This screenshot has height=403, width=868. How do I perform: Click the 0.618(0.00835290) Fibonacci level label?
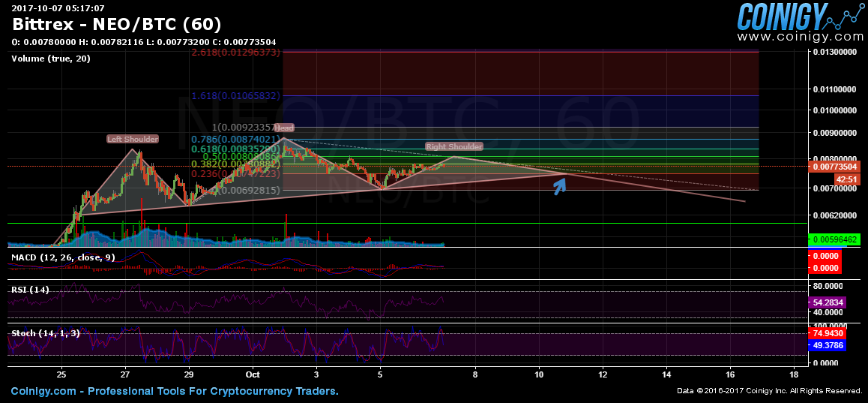pos(236,149)
